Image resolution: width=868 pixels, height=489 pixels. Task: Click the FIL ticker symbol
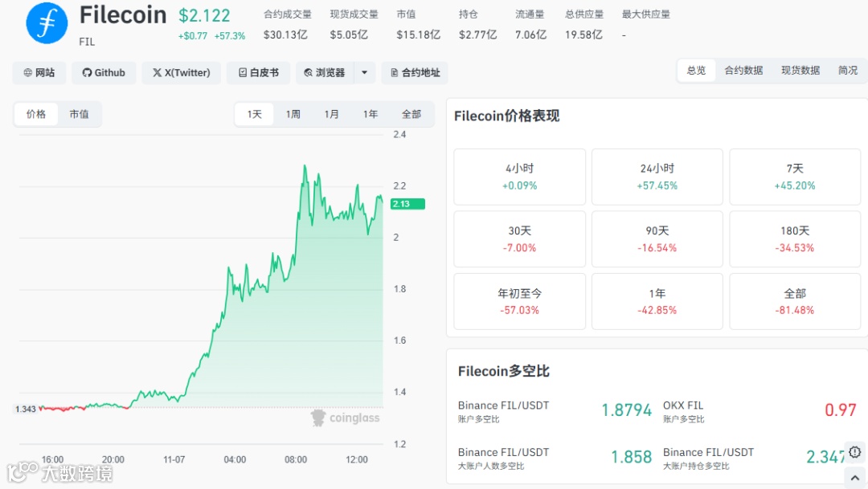[x=87, y=42]
